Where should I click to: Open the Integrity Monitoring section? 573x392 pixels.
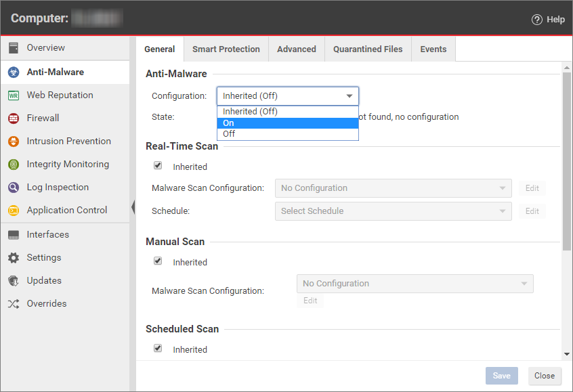[x=68, y=164]
